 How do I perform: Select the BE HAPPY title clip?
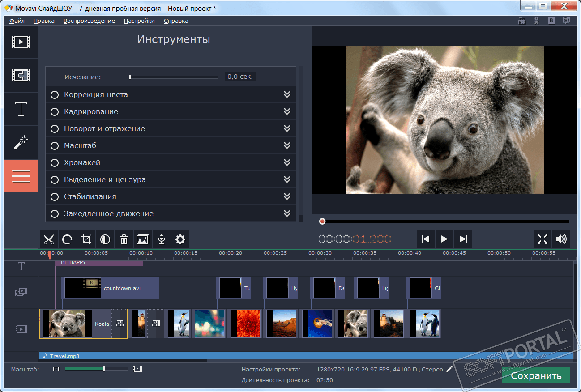[x=99, y=263]
